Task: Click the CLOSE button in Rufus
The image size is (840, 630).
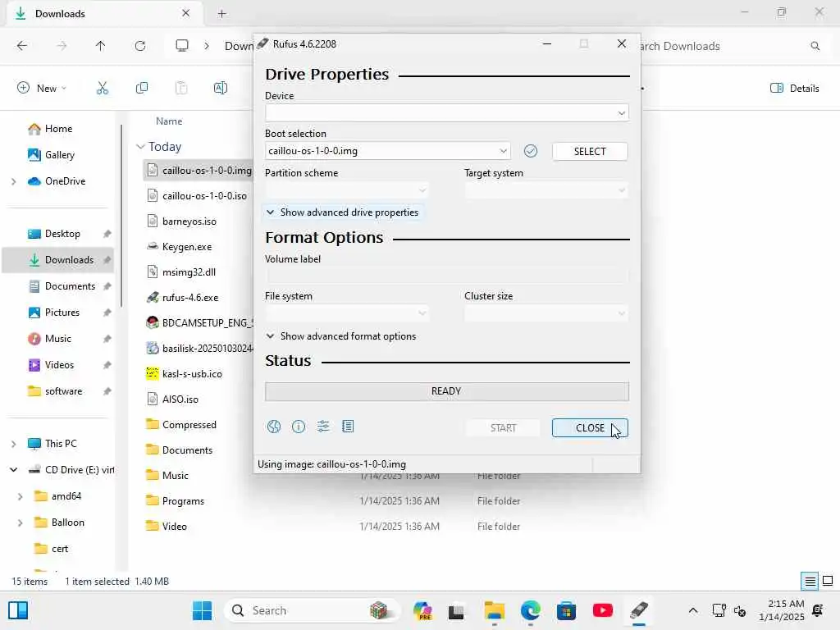Action: click(x=590, y=428)
